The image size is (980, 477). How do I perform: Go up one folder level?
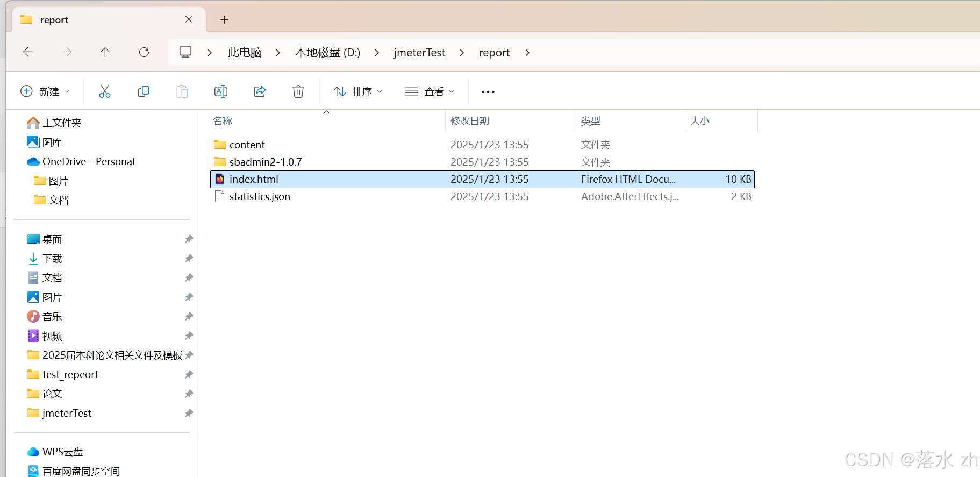pyautogui.click(x=105, y=52)
